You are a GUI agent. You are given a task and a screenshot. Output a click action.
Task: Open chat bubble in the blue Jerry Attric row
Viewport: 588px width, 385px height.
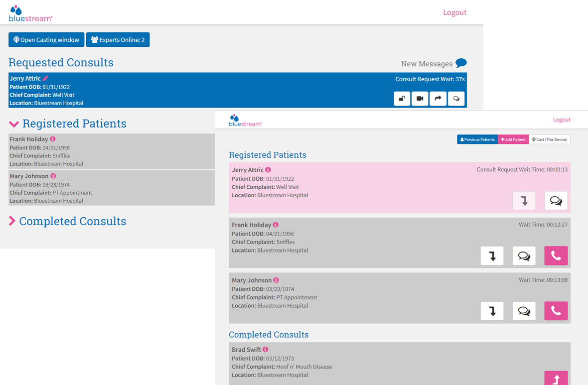[x=456, y=99]
